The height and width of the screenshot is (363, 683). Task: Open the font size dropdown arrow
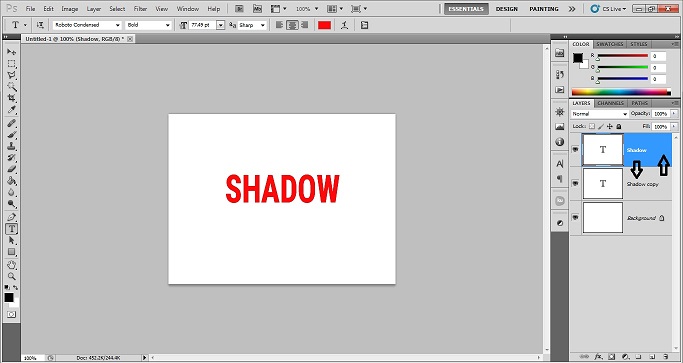(220, 25)
